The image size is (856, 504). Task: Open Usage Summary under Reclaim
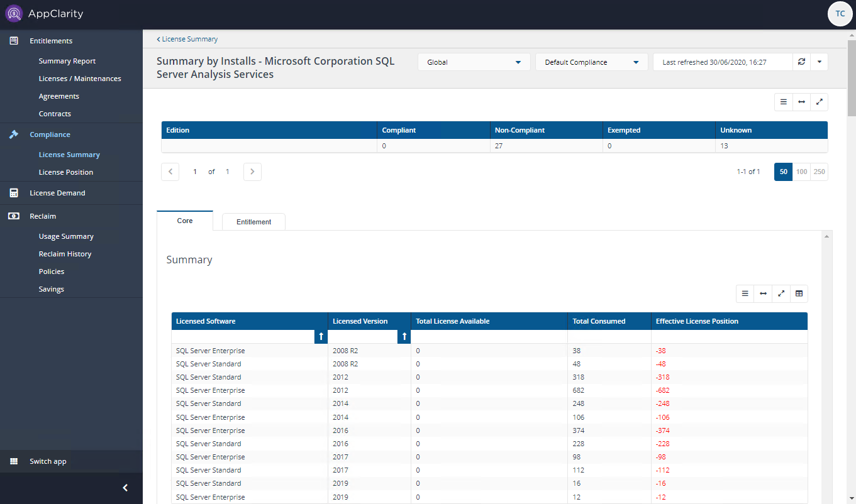(66, 236)
